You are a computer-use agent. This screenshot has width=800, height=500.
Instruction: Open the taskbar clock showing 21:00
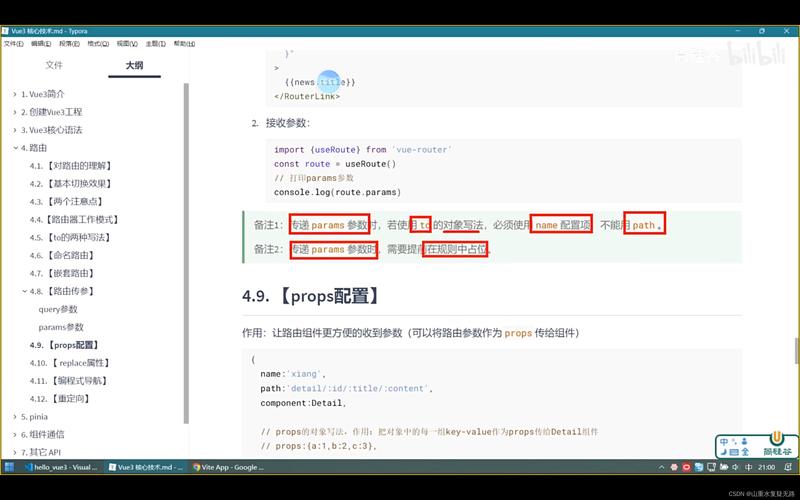point(766,467)
